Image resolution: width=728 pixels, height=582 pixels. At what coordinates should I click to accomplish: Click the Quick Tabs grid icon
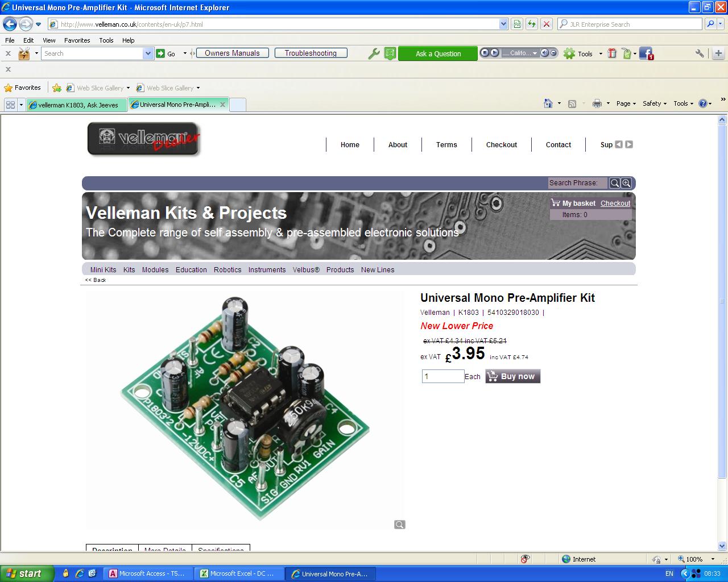(x=10, y=105)
